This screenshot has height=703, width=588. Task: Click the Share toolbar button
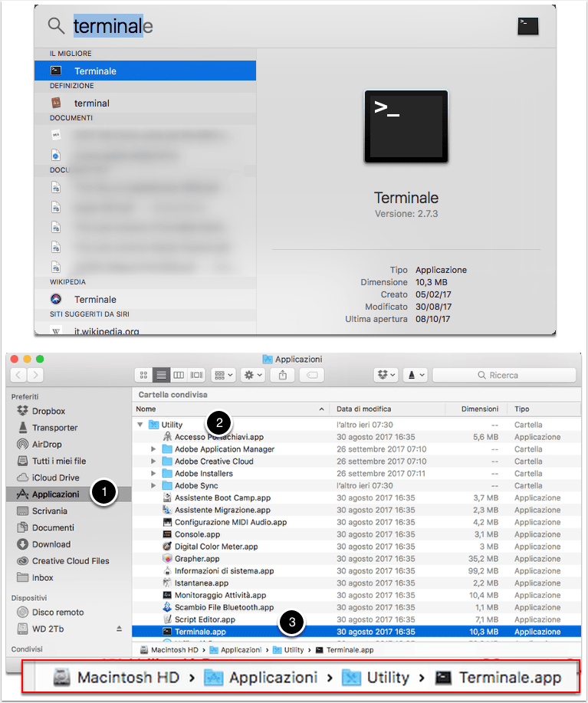click(282, 375)
